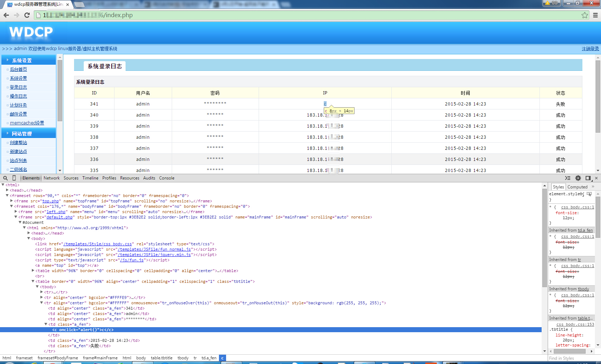This screenshot has height=364, width=601.
Task: Toggle the DevTools device mode icon
Action: click(x=14, y=178)
